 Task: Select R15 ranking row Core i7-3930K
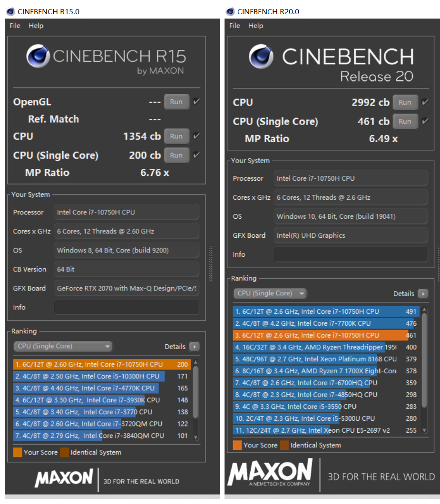[102, 400]
